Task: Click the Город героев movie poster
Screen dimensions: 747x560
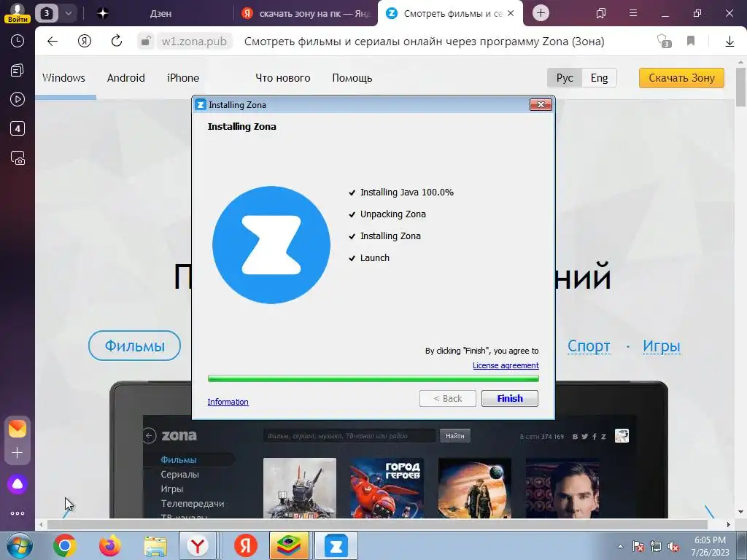Action: (x=387, y=488)
